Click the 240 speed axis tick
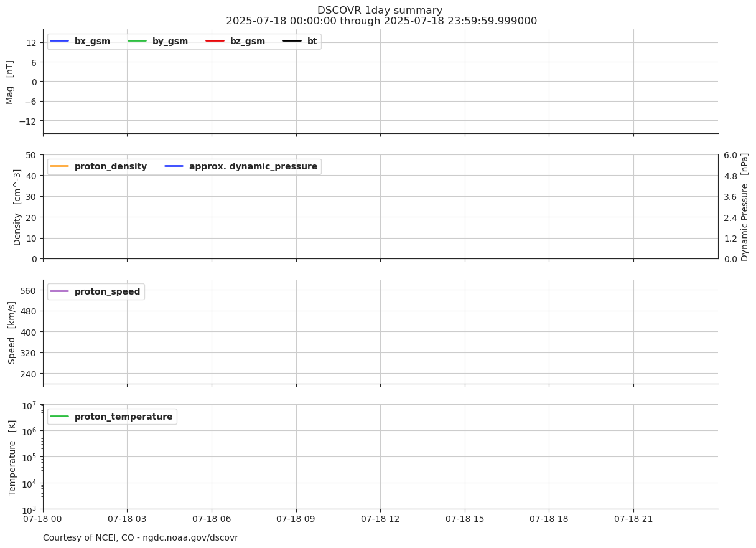Screen dimensions: 756x548 pyautogui.click(x=29, y=374)
